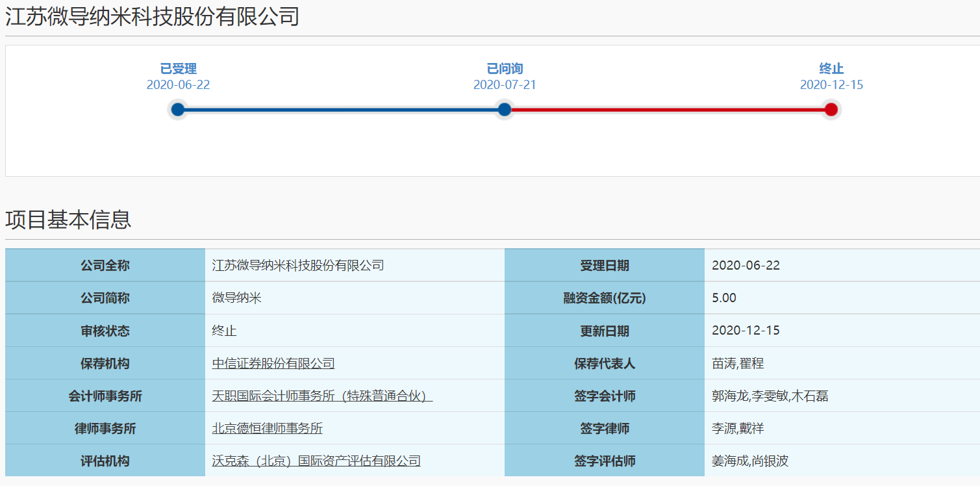Screen dimensions: 980x486
Task: Click the 更新日期 header cell
Action: point(605,331)
